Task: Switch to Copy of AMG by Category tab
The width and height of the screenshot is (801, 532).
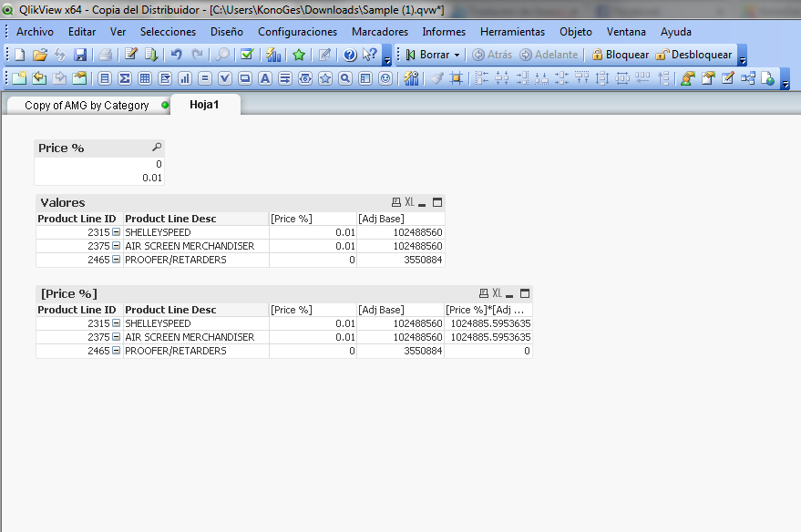Action: coord(87,105)
